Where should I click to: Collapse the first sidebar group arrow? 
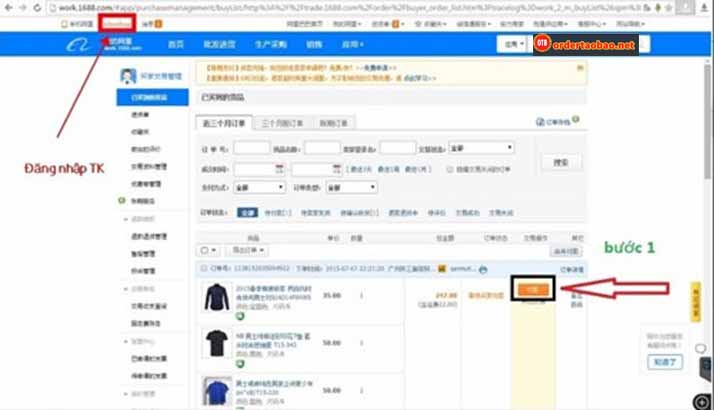click(126, 219)
